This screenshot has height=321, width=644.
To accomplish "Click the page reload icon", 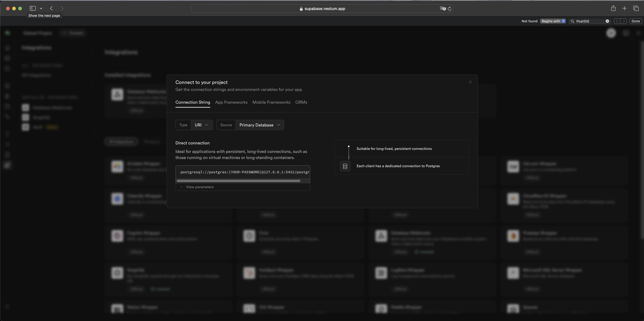I will click(450, 9).
